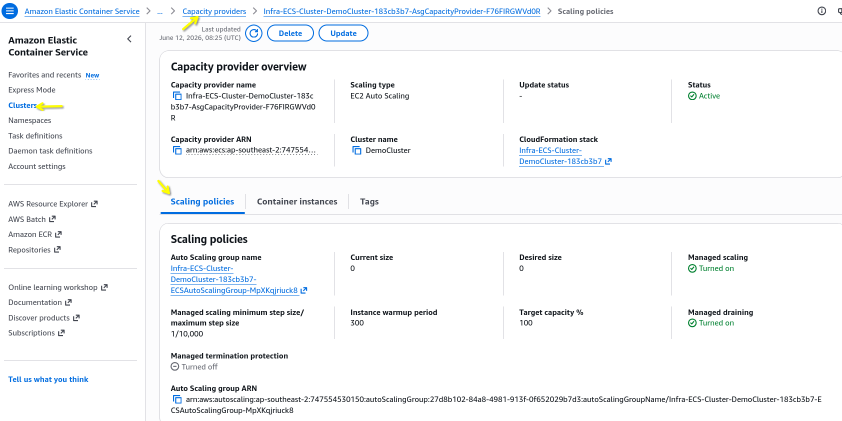Click the Active status icon
Screen dimensions: 842x421
click(692, 96)
